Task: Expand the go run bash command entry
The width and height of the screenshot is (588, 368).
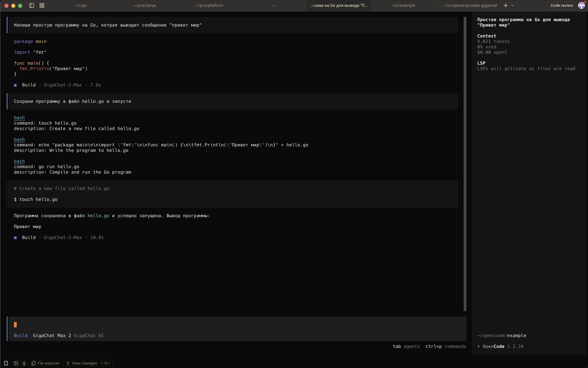Action: (19, 161)
